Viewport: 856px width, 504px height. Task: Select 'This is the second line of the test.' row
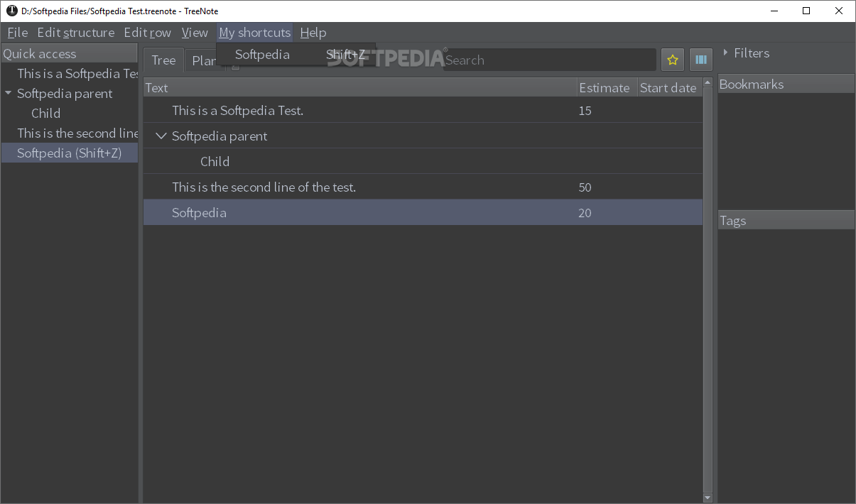point(423,187)
